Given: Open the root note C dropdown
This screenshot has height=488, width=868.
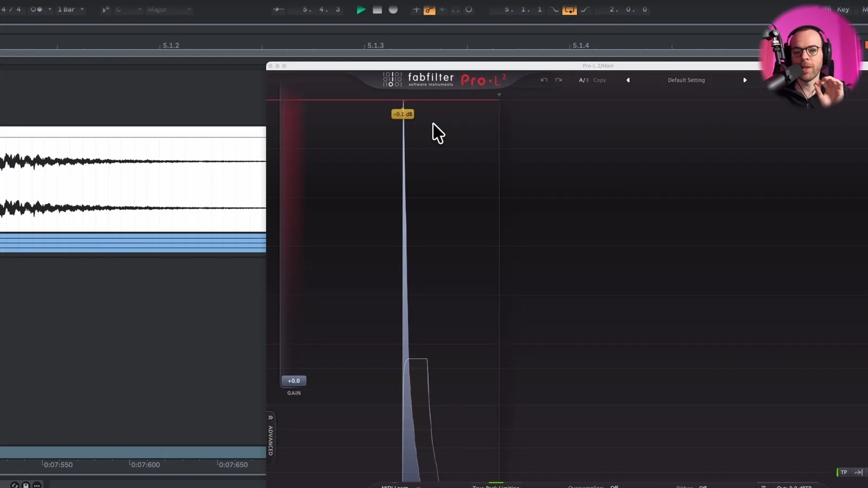Looking at the screenshot, I should [129, 10].
